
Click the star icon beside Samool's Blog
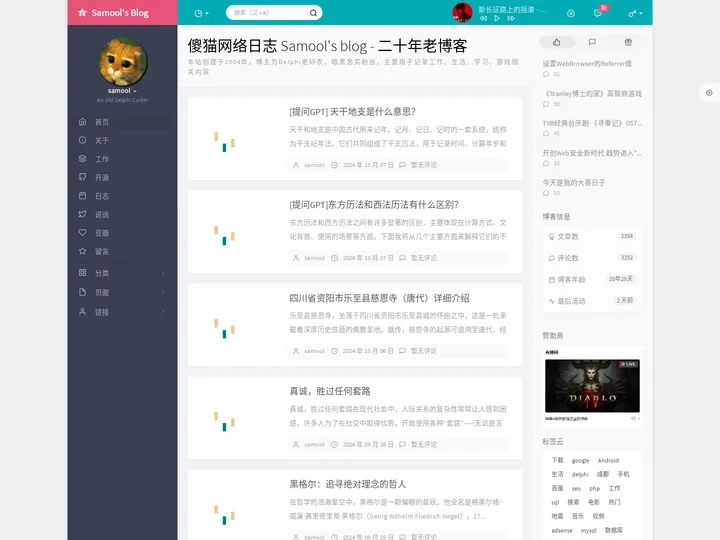[82, 12]
